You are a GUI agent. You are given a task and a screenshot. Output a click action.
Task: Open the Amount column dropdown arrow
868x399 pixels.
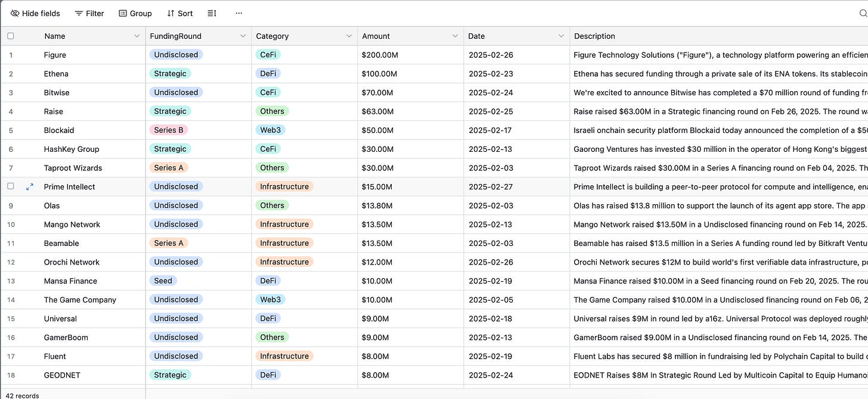pyautogui.click(x=455, y=36)
